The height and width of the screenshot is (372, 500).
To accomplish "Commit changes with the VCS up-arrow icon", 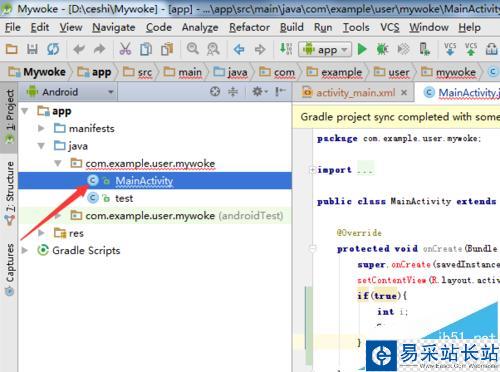I will tap(471, 49).
